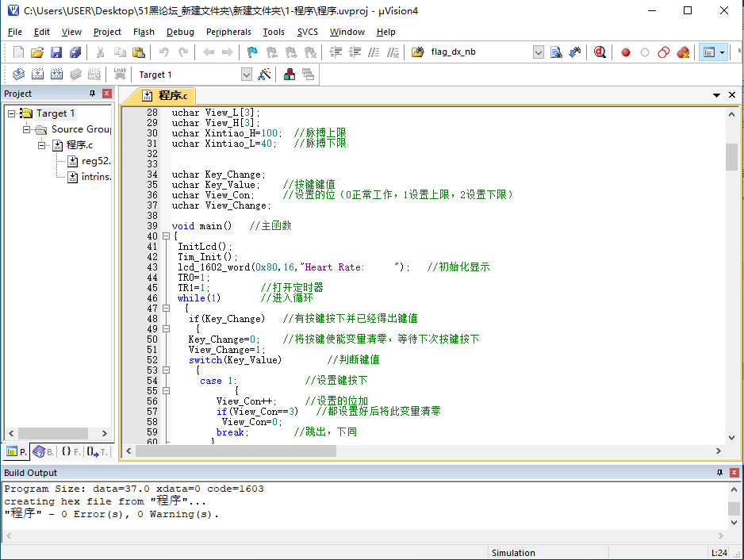Viewport: 744px width, 560px height.
Task: Open the Debug menu
Action: click(180, 32)
